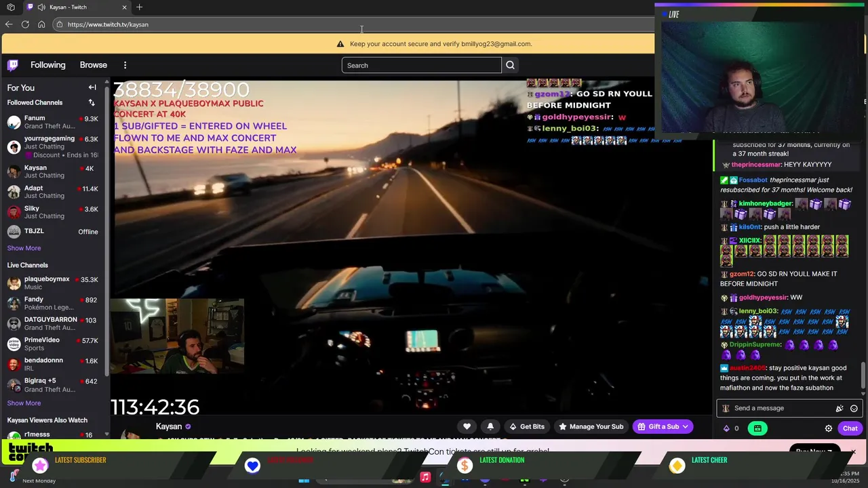This screenshot has width=868, height=488.
Task: Click the Kaysan channel name below video
Action: click(x=169, y=426)
